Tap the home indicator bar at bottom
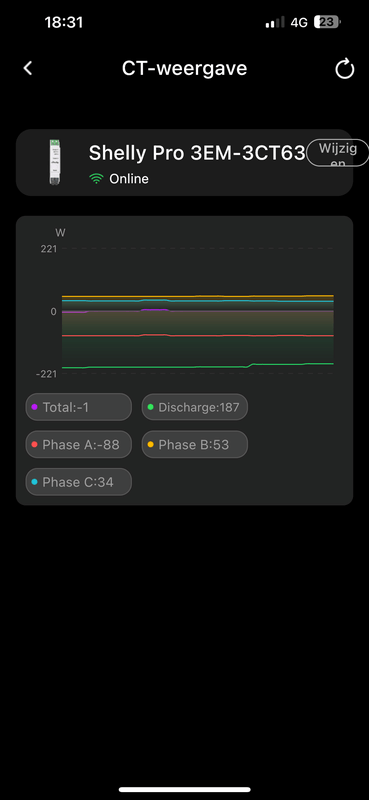Image resolution: width=369 pixels, height=800 pixels. pos(184,789)
